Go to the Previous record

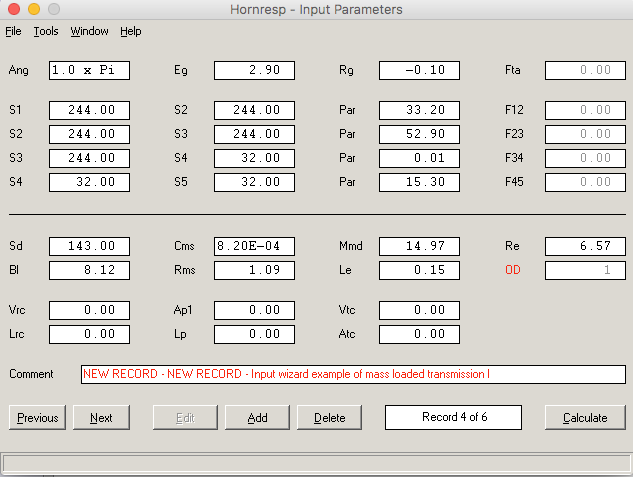tap(37, 418)
